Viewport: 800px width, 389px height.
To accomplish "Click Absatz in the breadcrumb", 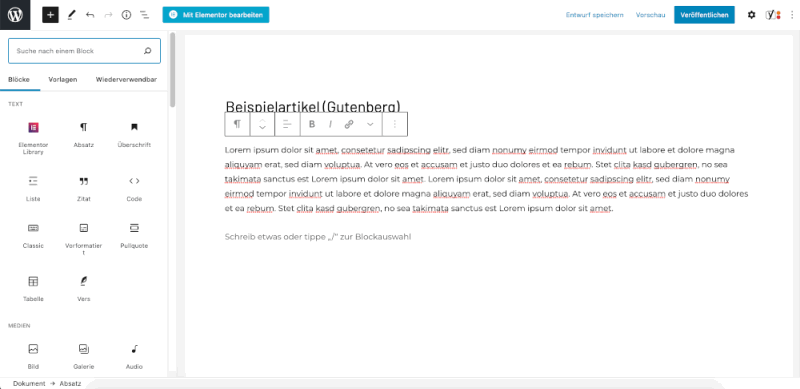I will click(70, 383).
